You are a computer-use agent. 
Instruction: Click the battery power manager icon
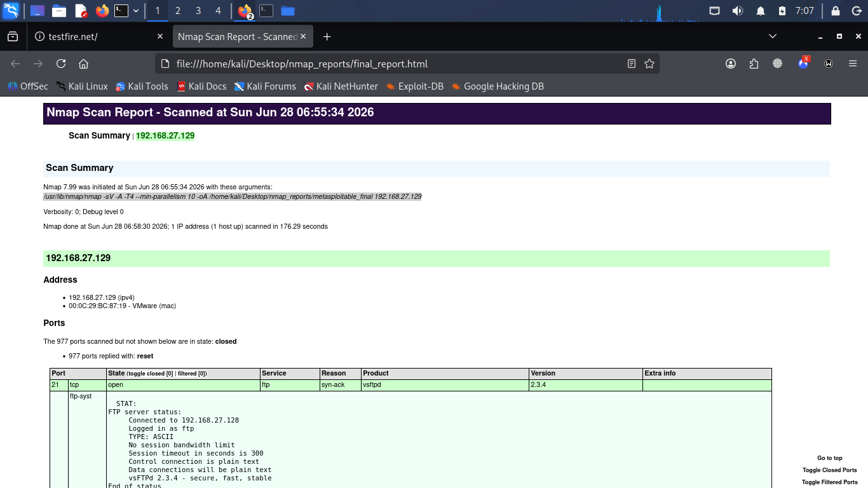[x=782, y=11]
